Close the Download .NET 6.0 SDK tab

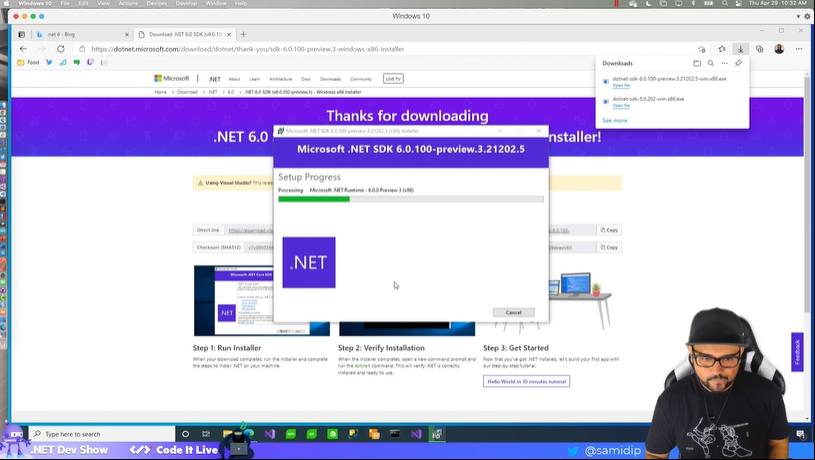[229, 35]
